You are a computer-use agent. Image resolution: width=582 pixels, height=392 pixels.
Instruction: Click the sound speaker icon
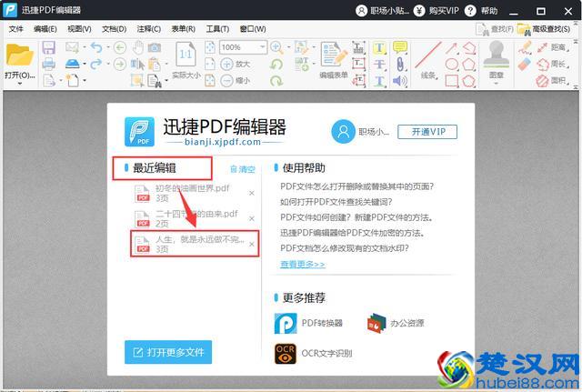pos(399,81)
